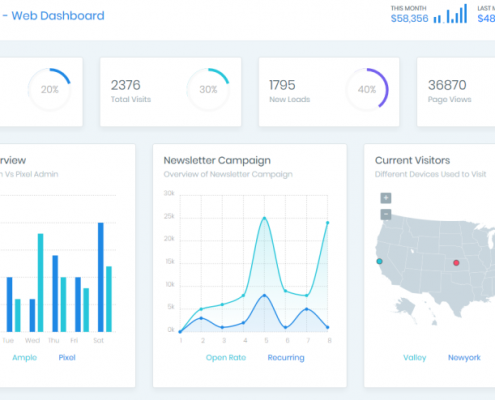Click the Open Rate point at 8

click(327, 223)
